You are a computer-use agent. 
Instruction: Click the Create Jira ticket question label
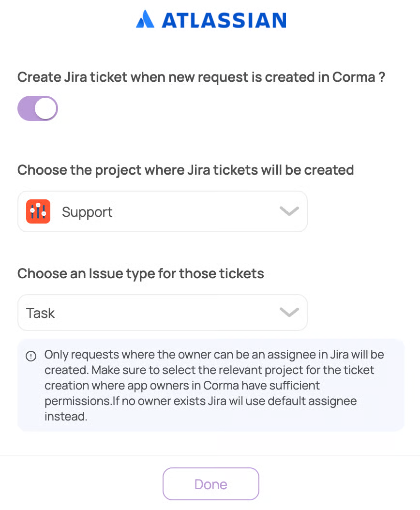click(x=201, y=77)
